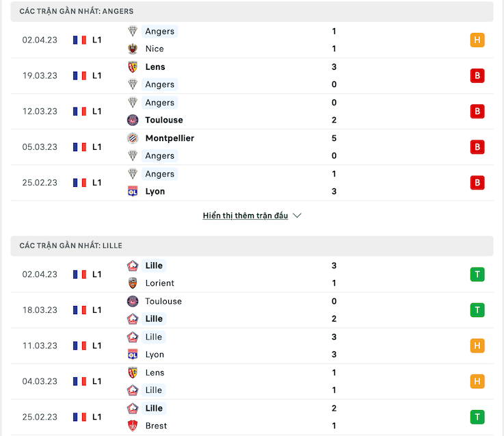The image size is (504, 436).
Task: Click the Nice club crest icon
Action: [133, 49]
